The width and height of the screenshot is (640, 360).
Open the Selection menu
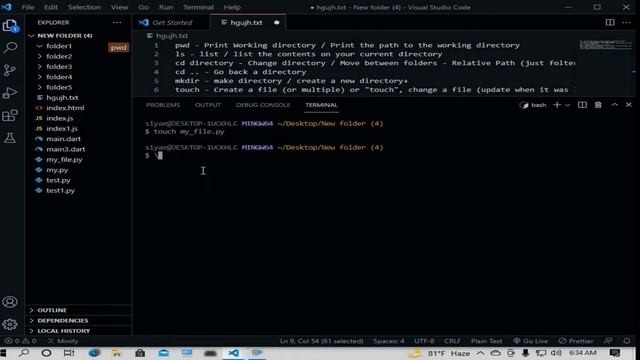(x=84, y=7)
